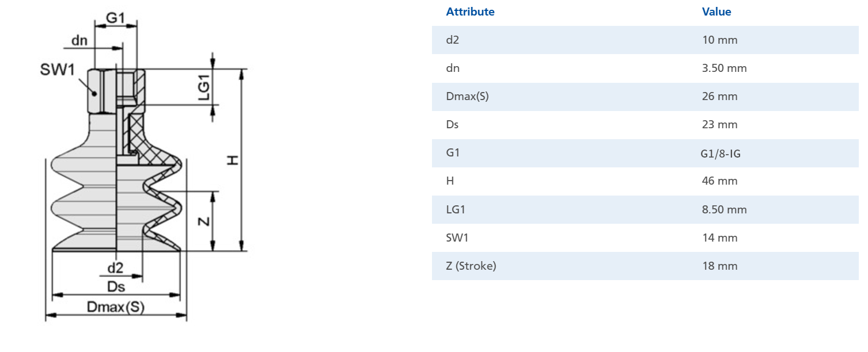Click the Z (Stroke) attribute label
The width and height of the screenshot is (868, 352).
tap(471, 266)
